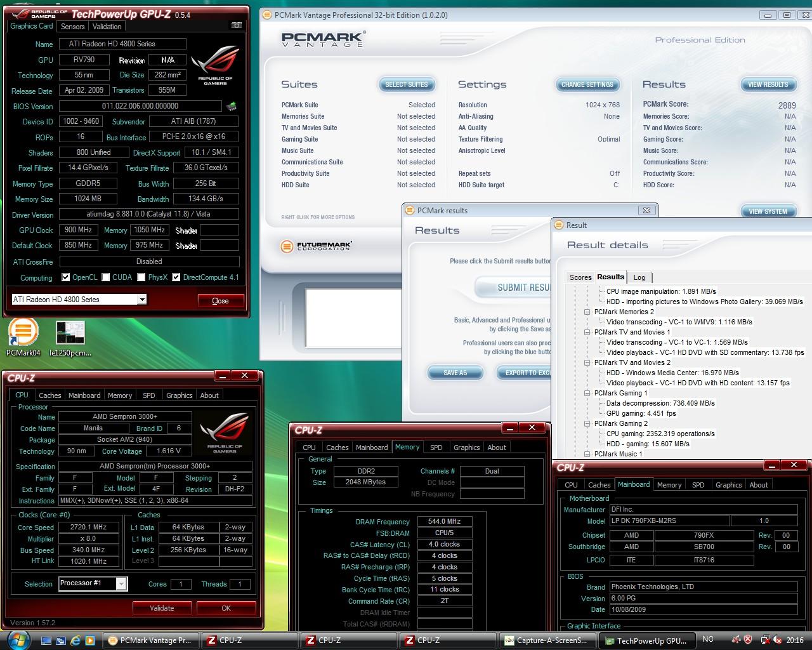This screenshot has width=812, height=650.
Task: Collapse the PCMark TV and Movies 1 node
Action: [587, 332]
